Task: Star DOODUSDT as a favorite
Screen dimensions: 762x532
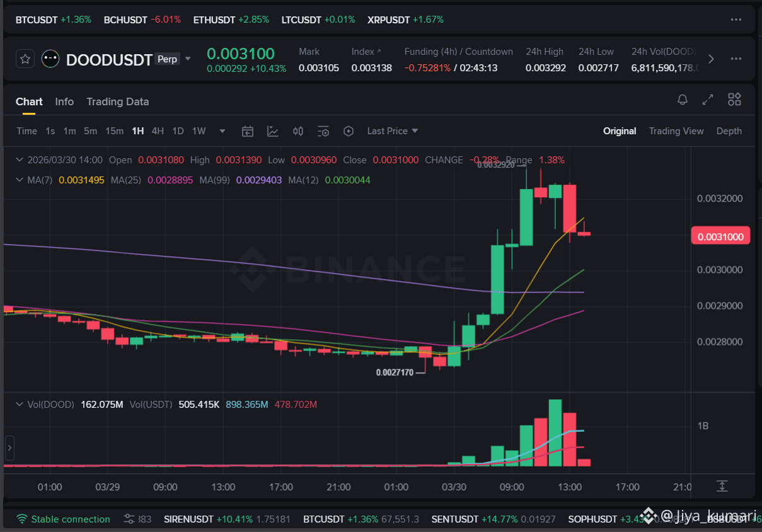Action: pyautogui.click(x=25, y=59)
